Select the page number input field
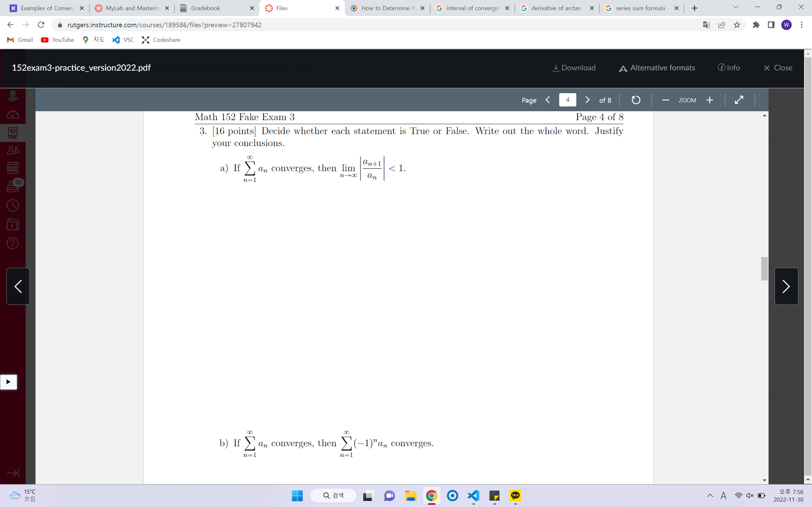Screen dimensions: 812x507 click(x=567, y=99)
